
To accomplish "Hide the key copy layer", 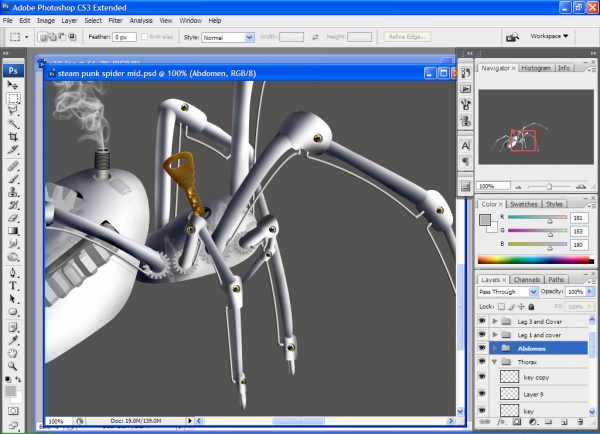I will 482,377.
